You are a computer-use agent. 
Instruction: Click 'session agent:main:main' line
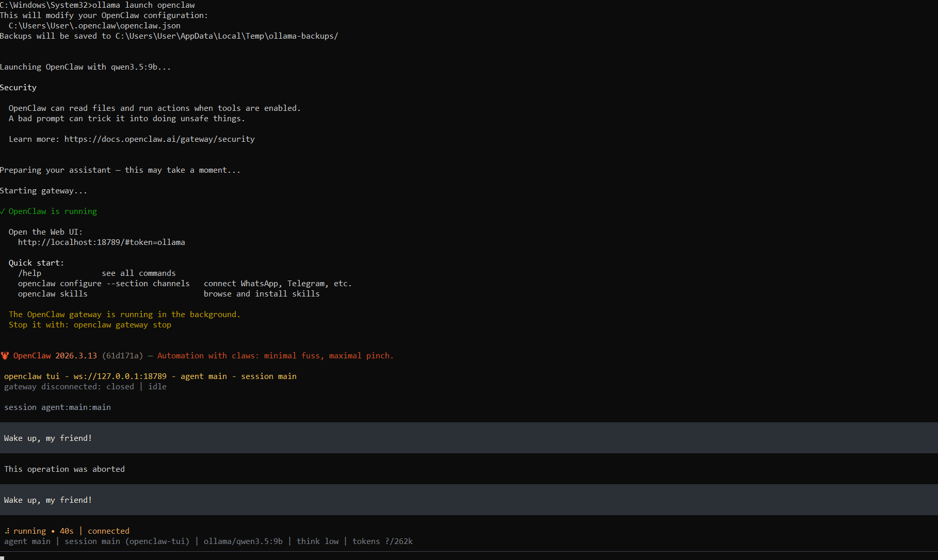tap(57, 407)
